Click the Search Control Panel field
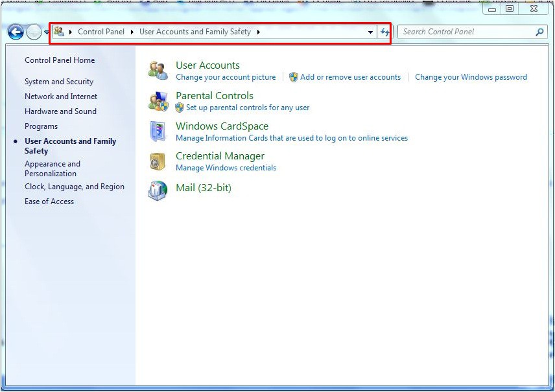Viewport: 555px width, 392px height. 466,32
